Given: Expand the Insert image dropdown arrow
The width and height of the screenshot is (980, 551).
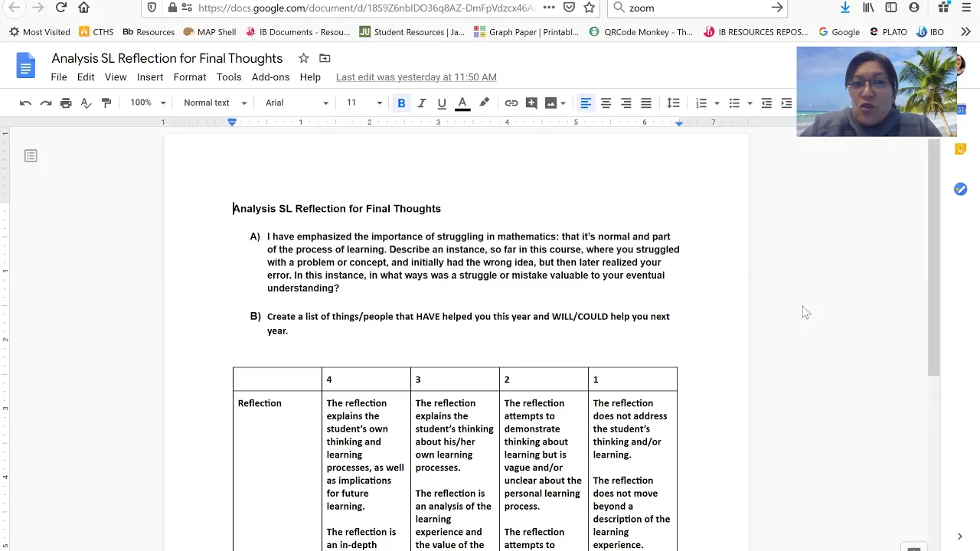Looking at the screenshot, I should coord(563,103).
